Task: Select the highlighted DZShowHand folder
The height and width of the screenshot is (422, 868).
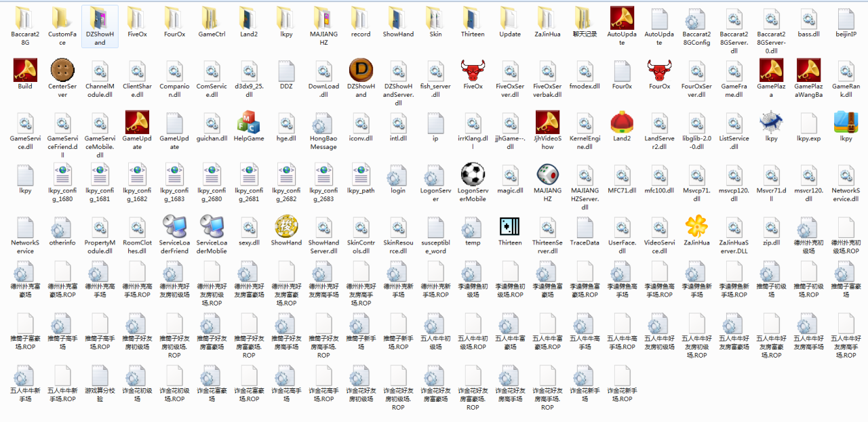Action: tap(100, 18)
